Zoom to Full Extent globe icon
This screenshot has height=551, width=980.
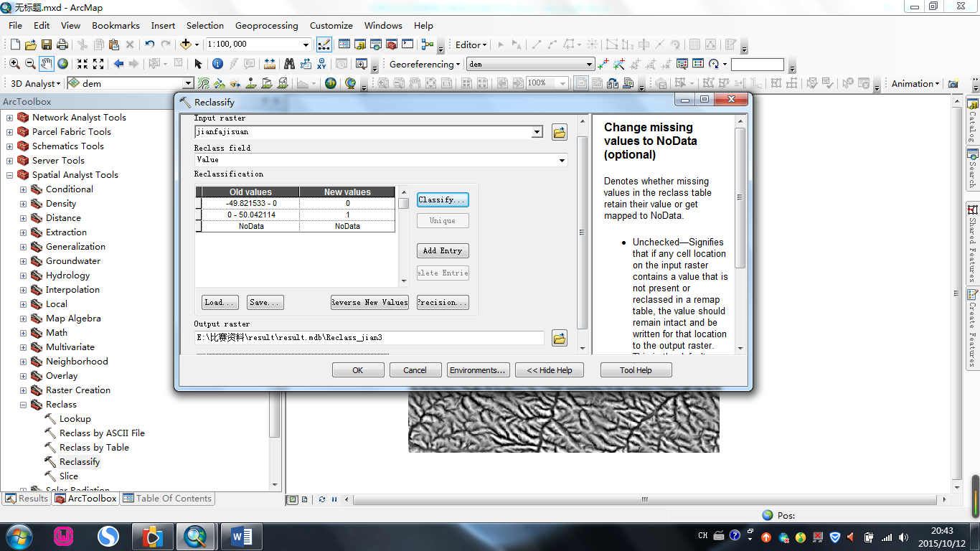(62, 64)
